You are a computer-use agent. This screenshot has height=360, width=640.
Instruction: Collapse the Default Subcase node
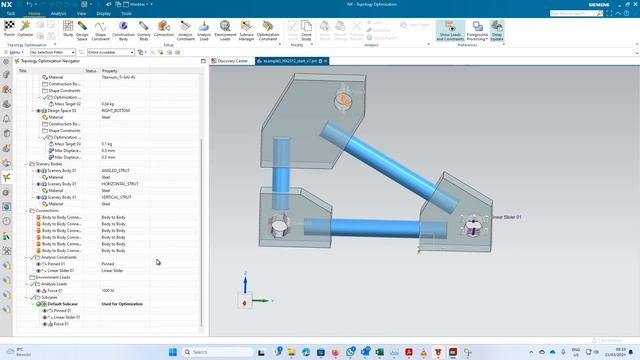[33, 304]
